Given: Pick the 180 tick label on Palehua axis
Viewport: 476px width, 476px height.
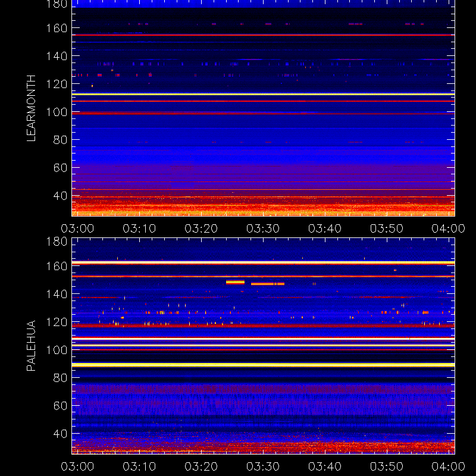Looking at the screenshot, I should click(x=57, y=242).
